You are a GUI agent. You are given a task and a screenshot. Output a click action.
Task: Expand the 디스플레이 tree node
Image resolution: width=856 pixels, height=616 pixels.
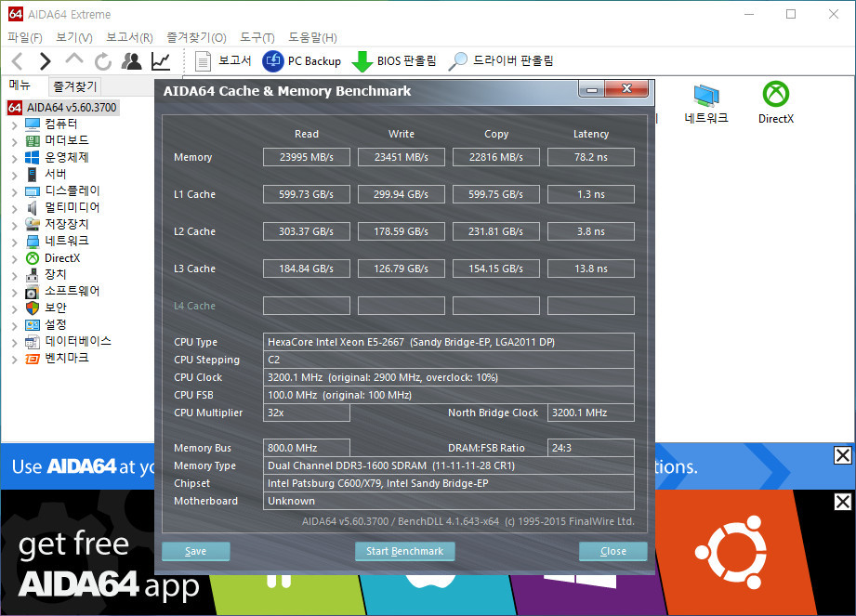click(15, 192)
